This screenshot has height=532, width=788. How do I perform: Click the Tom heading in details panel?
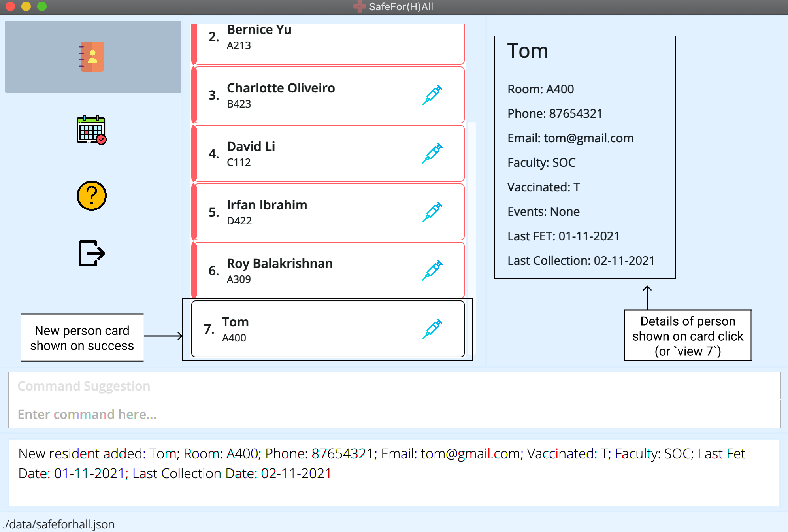click(528, 51)
